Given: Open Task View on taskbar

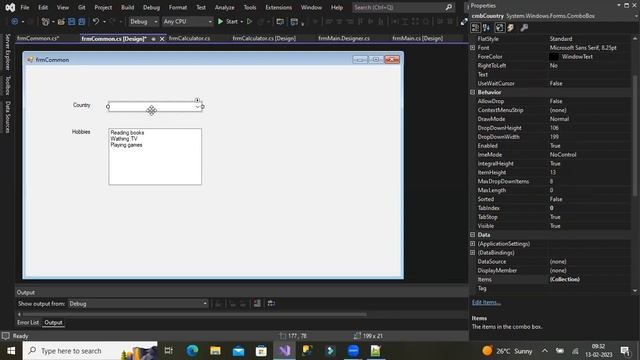Looking at the screenshot, I should 169,351.
